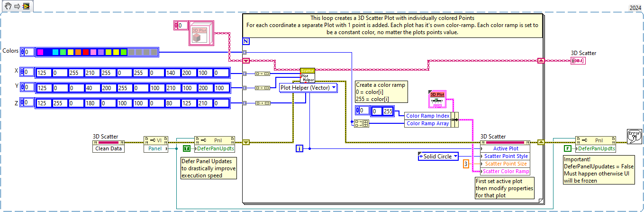
Task: Toggle the True constant wired to DeferPanUpdts
Action: [x=186, y=148]
